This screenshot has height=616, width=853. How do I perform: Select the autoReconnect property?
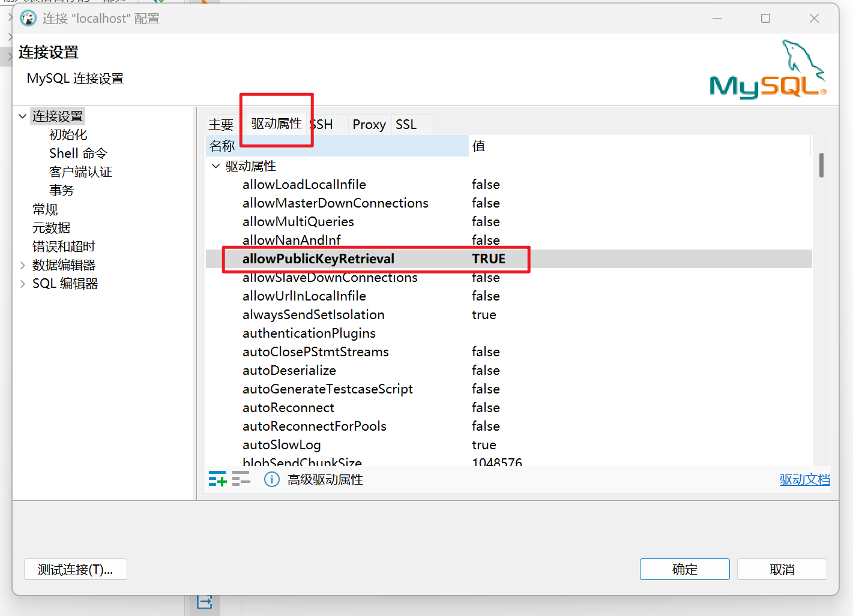click(x=288, y=407)
